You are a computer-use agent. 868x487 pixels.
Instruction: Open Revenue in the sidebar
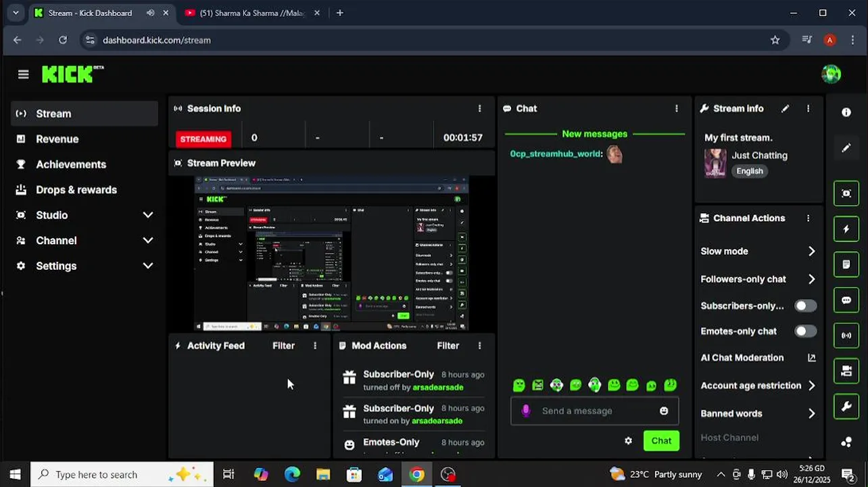85,139
